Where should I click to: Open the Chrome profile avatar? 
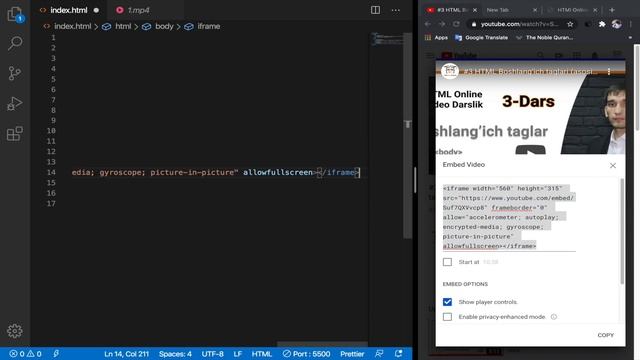click(x=616, y=24)
